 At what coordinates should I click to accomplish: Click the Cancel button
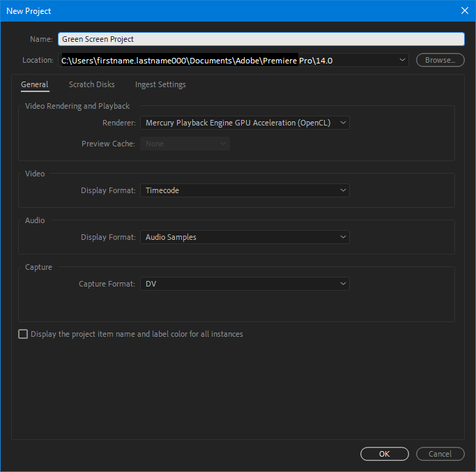point(440,454)
